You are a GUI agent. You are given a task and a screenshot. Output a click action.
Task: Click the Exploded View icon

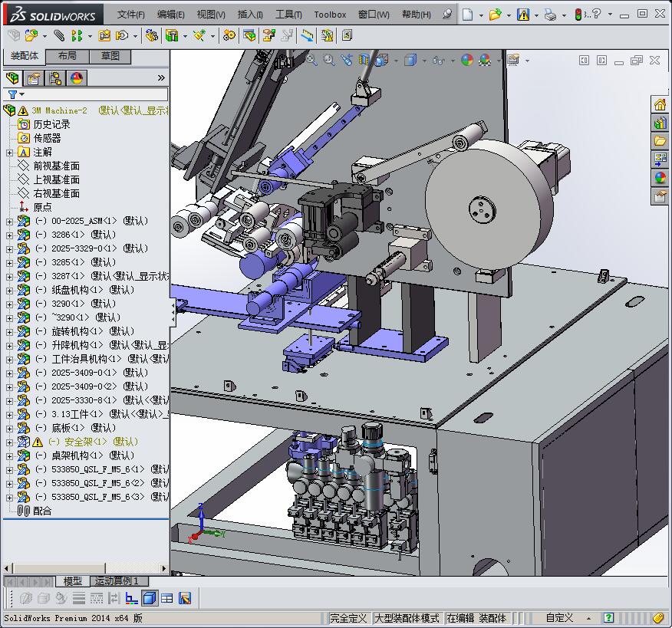coord(268,35)
